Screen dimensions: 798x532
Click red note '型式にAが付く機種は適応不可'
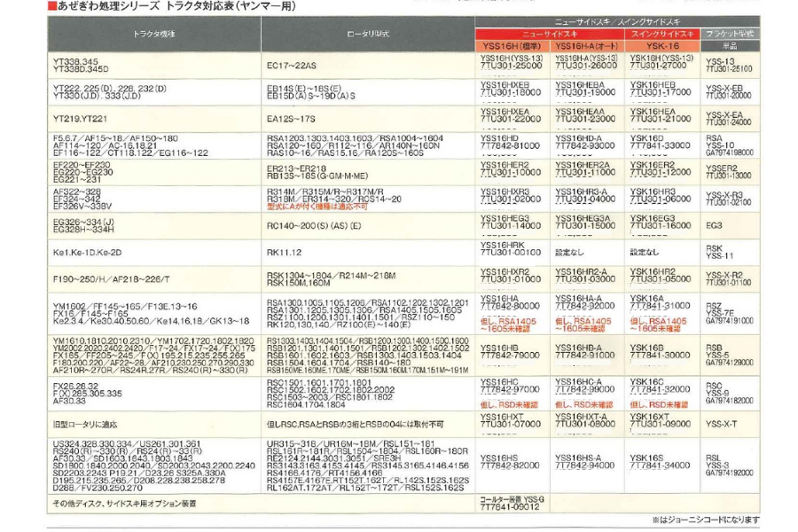[x=317, y=207]
